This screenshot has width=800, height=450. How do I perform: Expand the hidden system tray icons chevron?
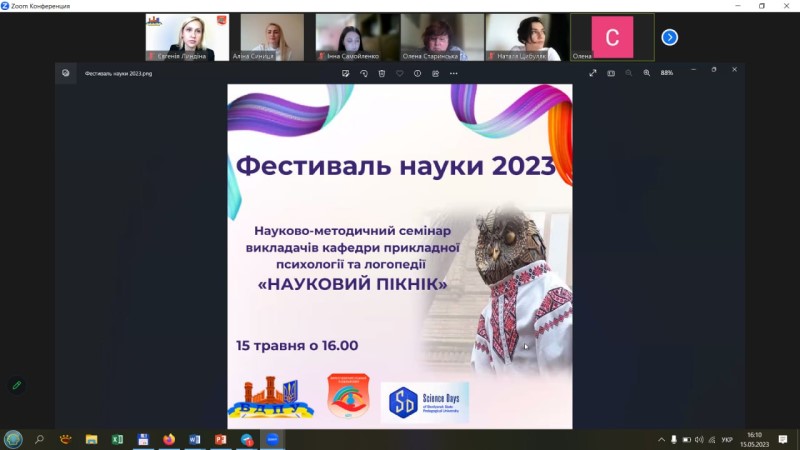[661, 439]
